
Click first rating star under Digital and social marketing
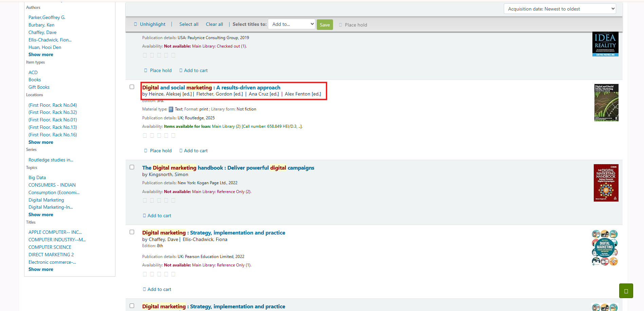[x=145, y=136]
